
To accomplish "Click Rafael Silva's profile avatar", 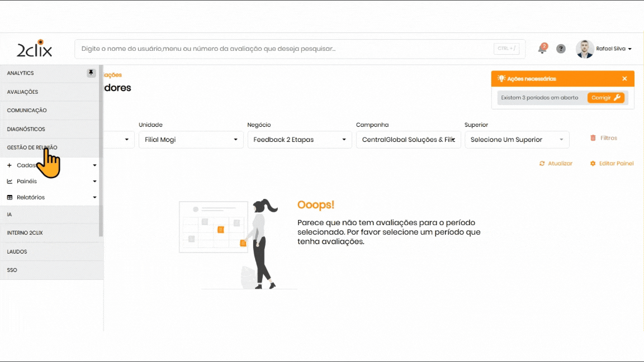I will click(585, 49).
